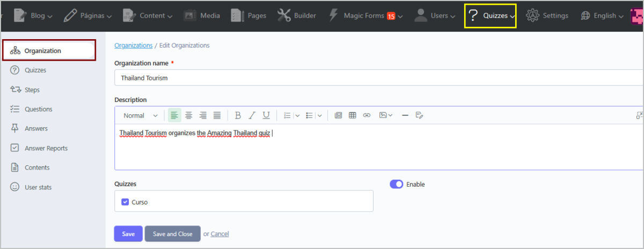Insert an image in the description

click(386, 115)
